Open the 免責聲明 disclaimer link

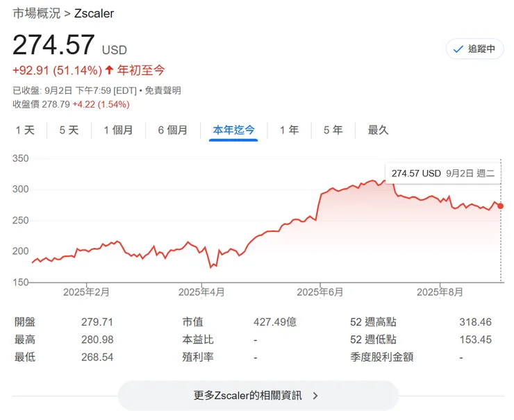point(163,90)
